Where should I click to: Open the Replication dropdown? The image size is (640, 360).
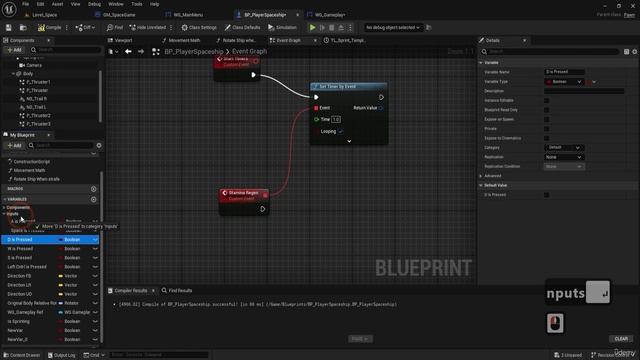(x=564, y=157)
